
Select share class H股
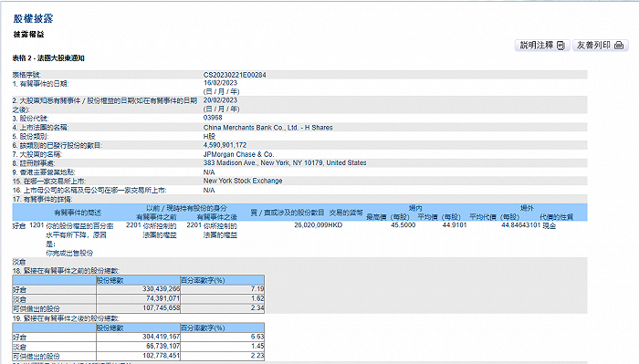[209, 137]
